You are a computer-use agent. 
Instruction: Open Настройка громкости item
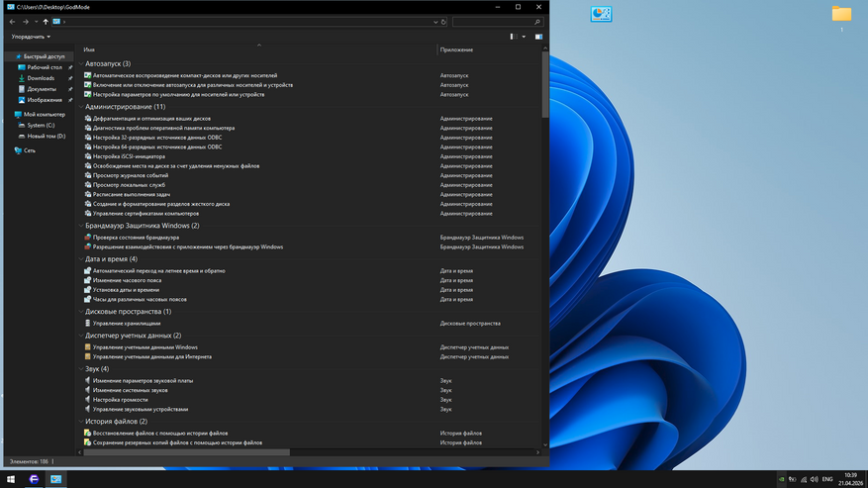120,400
